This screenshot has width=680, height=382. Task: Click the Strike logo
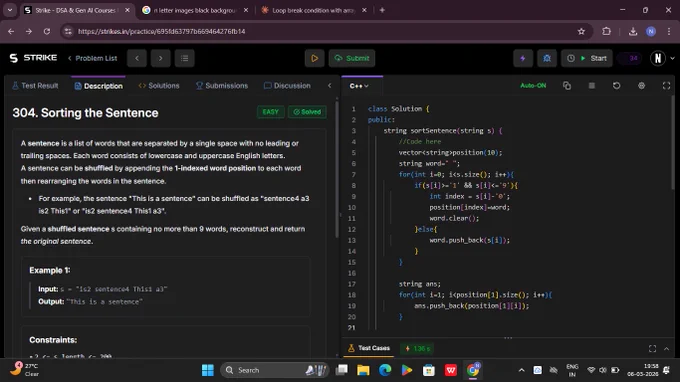[x=33, y=58]
